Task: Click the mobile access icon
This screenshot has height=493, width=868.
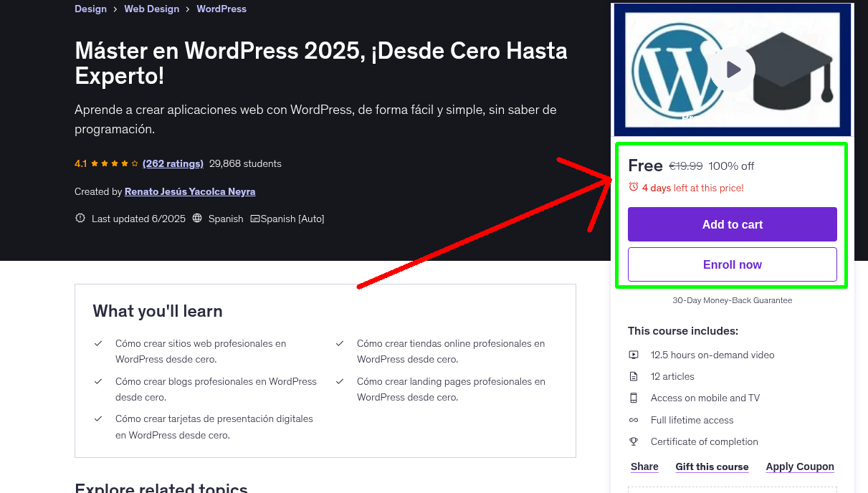Action: pyautogui.click(x=634, y=398)
